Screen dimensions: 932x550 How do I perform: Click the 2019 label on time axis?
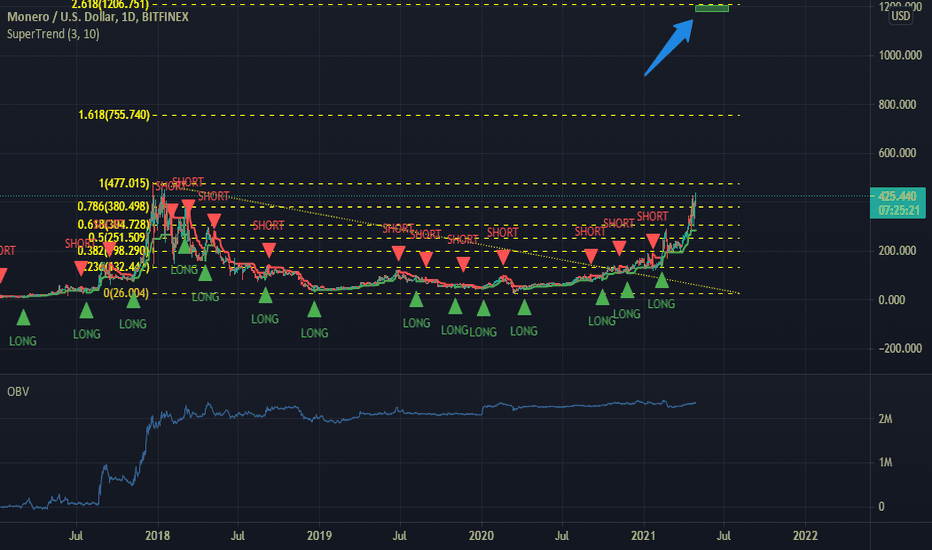tap(319, 536)
